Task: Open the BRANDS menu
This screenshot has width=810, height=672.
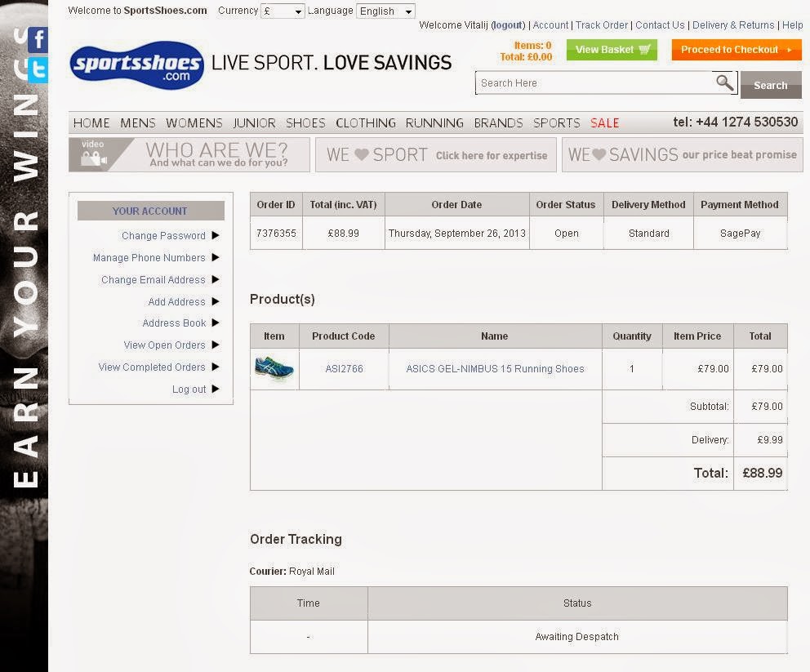Action: point(498,123)
